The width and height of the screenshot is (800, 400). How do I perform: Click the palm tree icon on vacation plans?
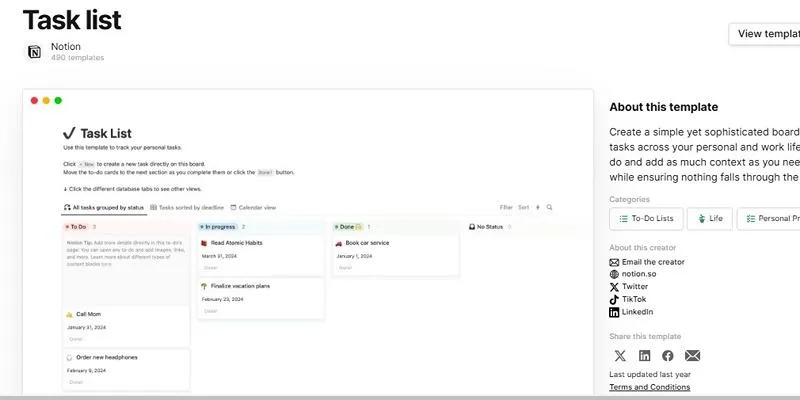pos(204,287)
